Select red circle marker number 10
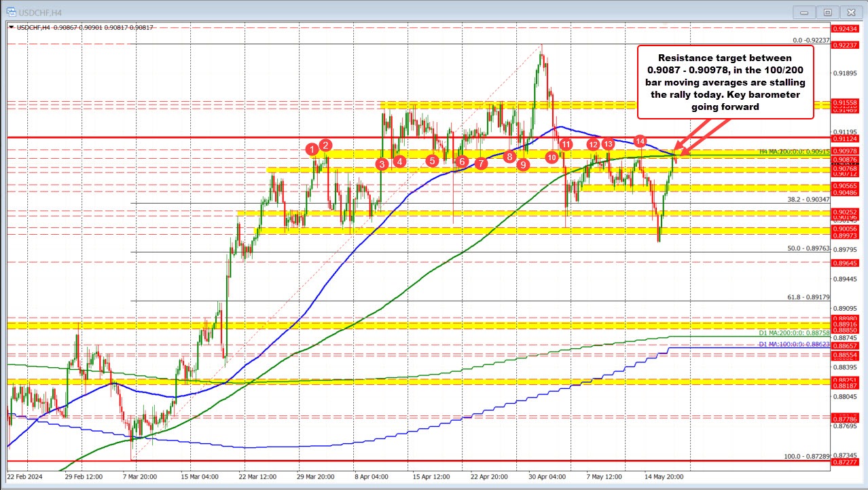 [552, 157]
